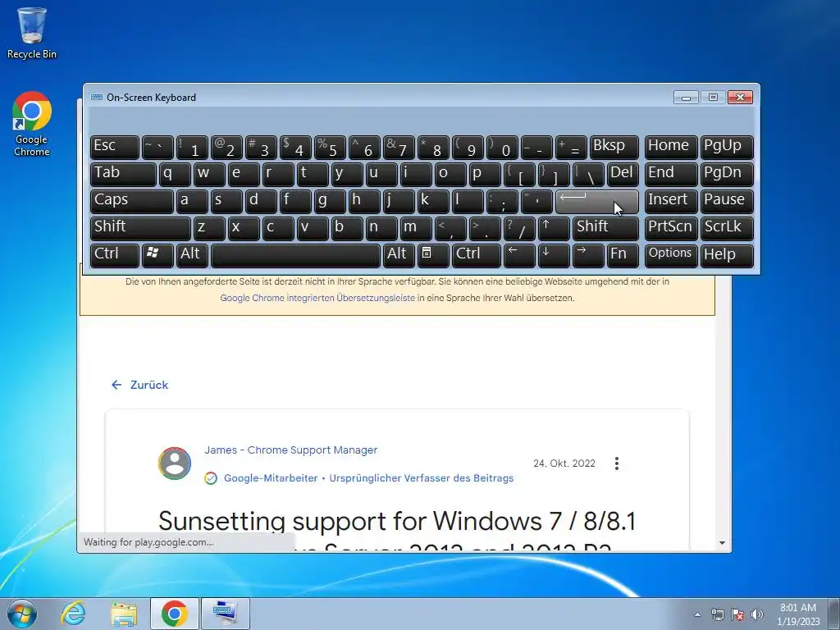Image resolution: width=840 pixels, height=630 pixels.
Task: Tap the Home key
Action: (x=671, y=148)
